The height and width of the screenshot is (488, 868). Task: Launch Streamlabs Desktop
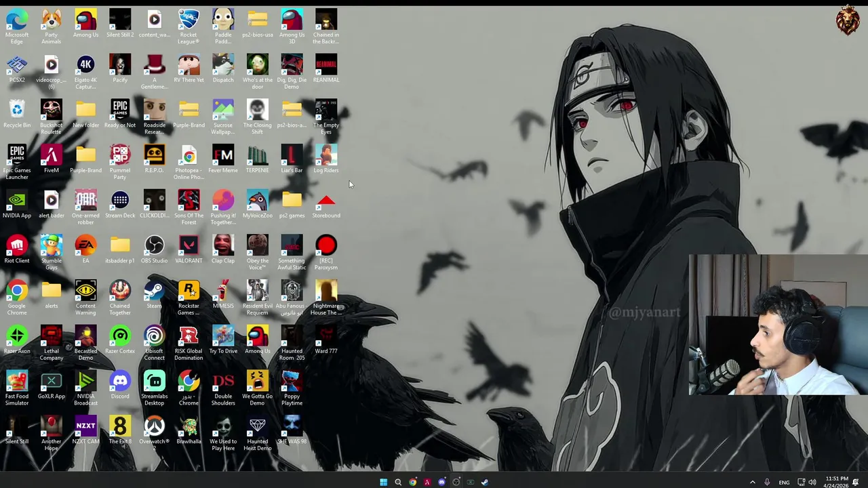155,388
